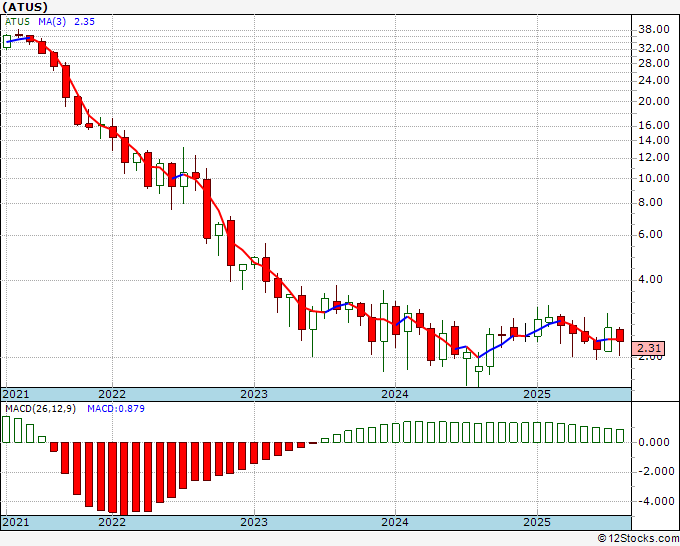Click the (ATUS) chart title
Screen dimensions: 680x546
click(25, 7)
